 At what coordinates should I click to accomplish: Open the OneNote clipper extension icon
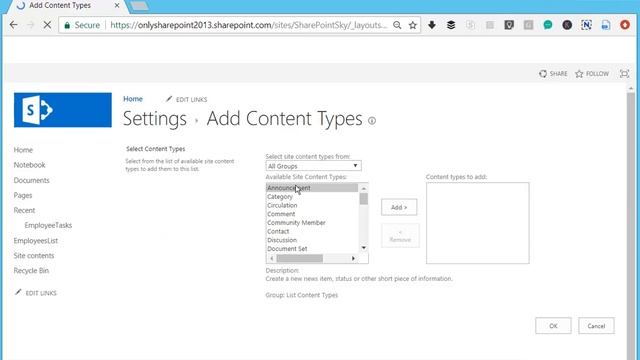pyautogui.click(x=586, y=25)
